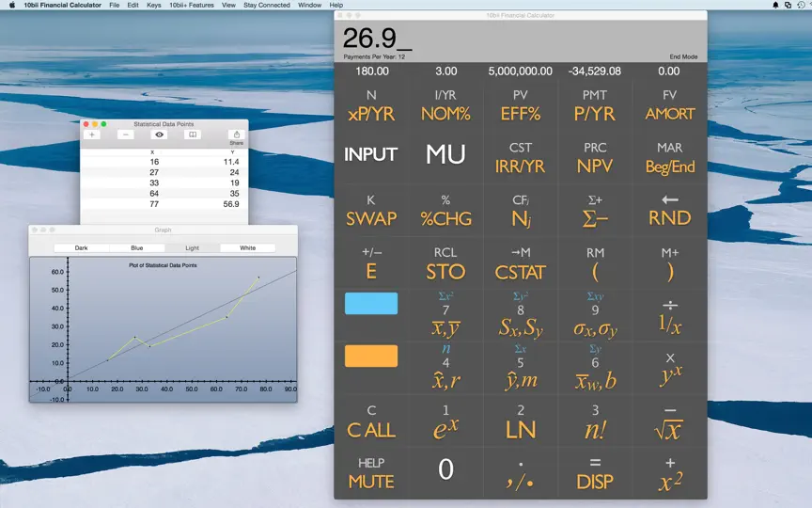Click the divide 1/x key

point(669,316)
